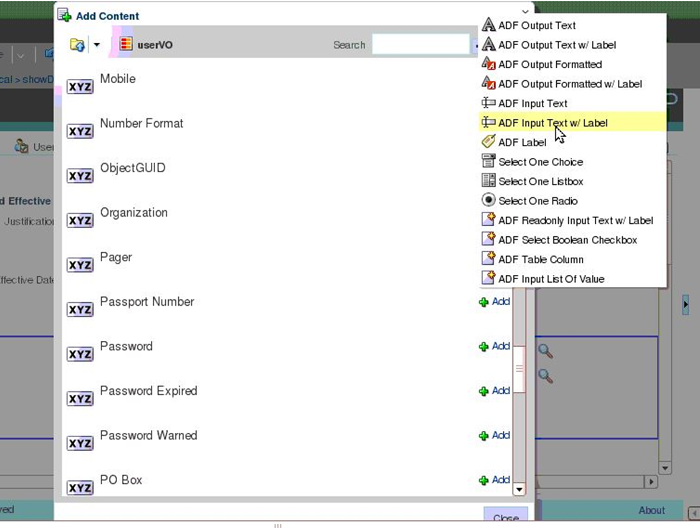Open the folder navigation dropdown arrow
The height and width of the screenshot is (529, 700).
pos(96,45)
